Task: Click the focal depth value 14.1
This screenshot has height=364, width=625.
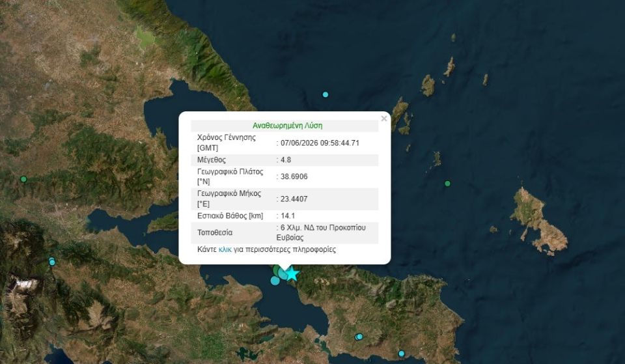Action: pyautogui.click(x=287, y=216)
